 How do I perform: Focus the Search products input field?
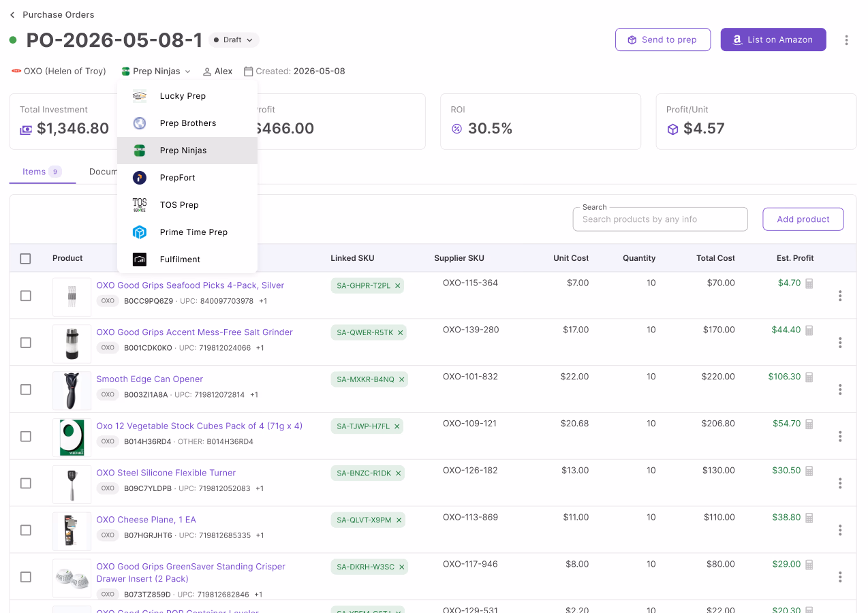660,219
